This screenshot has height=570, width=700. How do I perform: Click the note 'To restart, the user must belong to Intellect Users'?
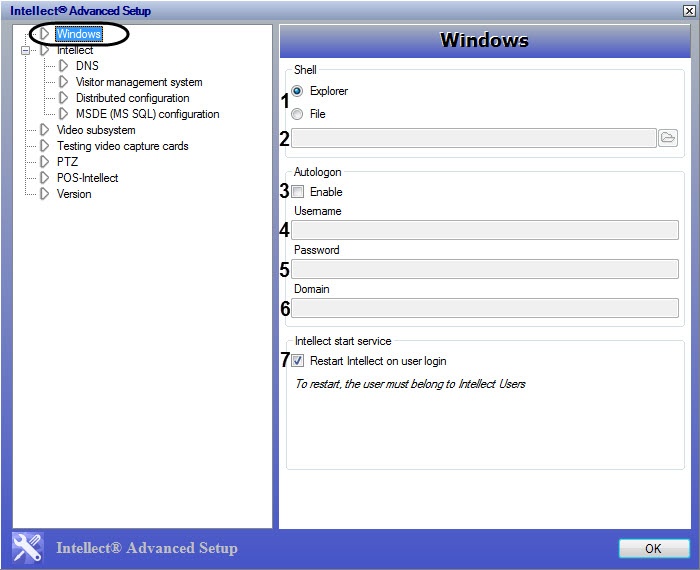[x=410, y=384]
